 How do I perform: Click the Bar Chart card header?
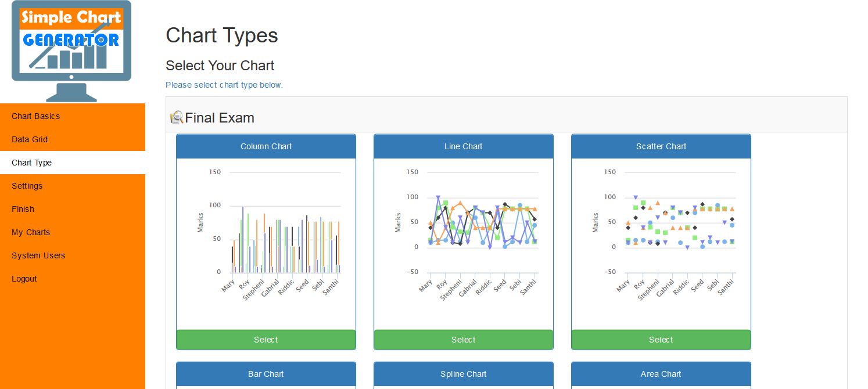[x=266, y=374]
